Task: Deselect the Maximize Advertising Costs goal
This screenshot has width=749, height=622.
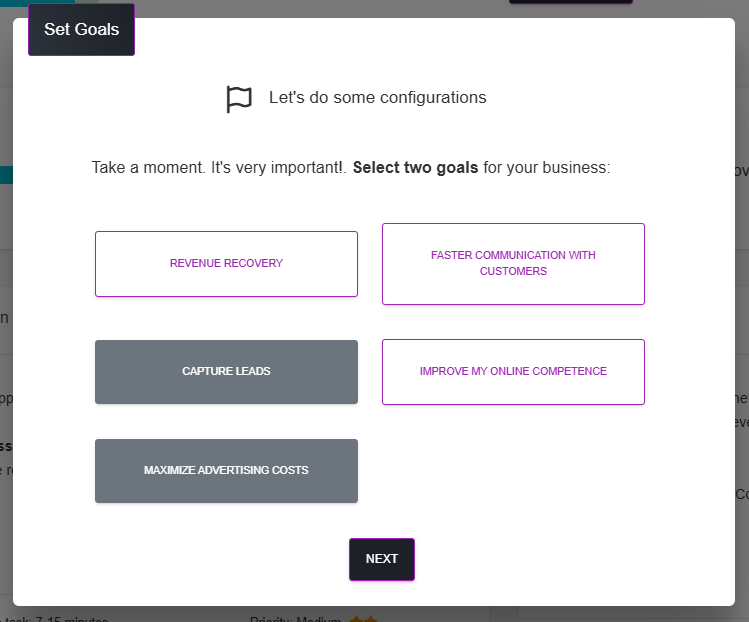Action: [226, 471]
